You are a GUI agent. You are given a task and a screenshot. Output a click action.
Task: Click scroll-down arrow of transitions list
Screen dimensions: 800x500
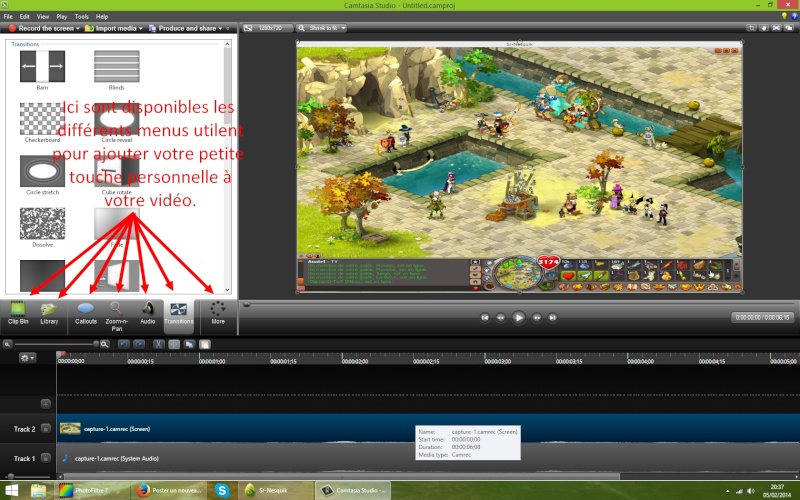[228, 290]
